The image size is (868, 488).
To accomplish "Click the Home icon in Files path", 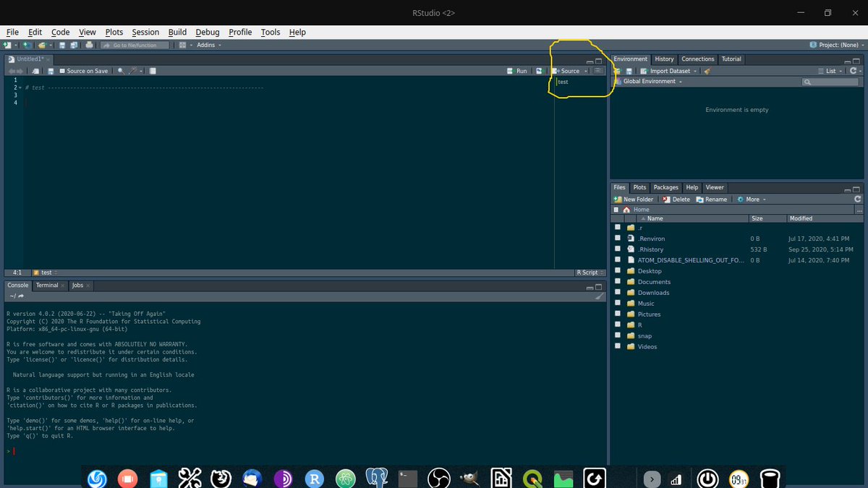I will 626,210.
